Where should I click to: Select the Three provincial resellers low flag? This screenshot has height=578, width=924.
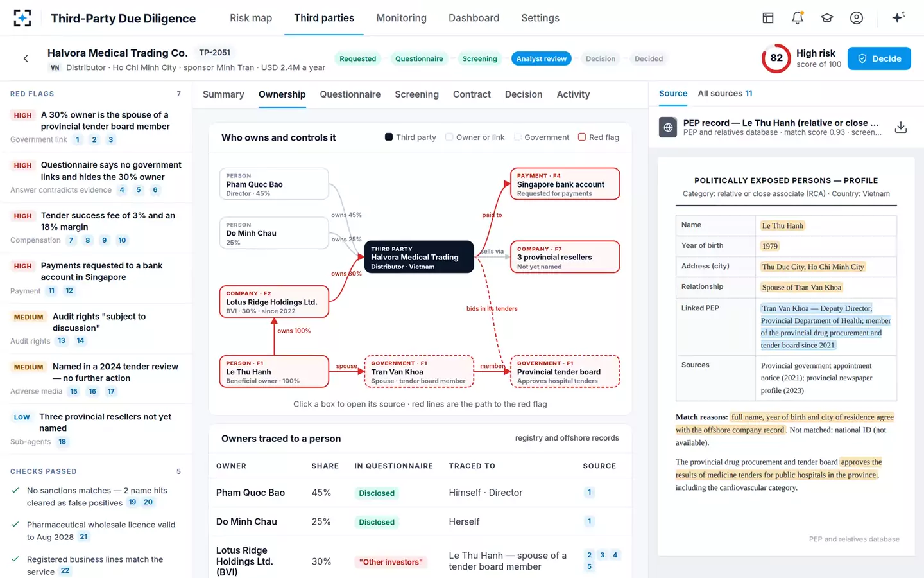[96, 429]
